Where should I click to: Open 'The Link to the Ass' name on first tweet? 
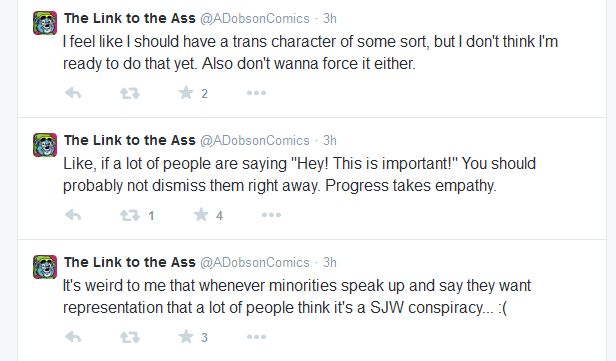pos(130,18)
